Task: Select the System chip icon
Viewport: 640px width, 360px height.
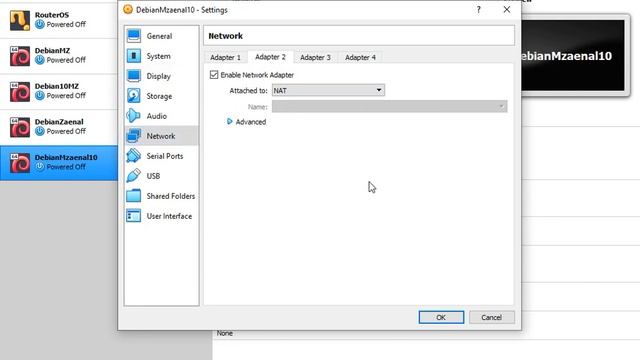Action: tap(134, 56)
